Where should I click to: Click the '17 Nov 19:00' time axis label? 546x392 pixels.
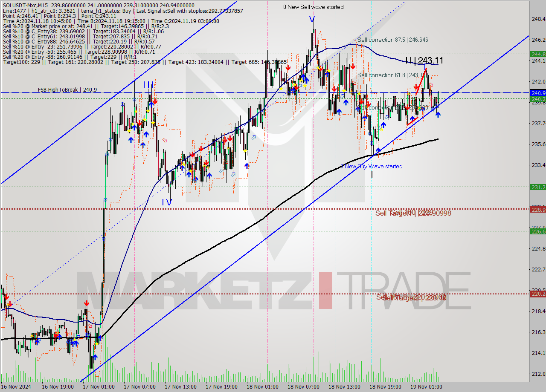[221, 387]
